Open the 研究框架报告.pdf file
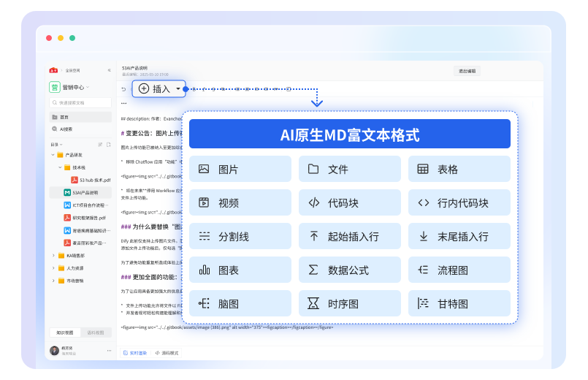This screenshot has width=588, height=380. coord(85,218)
